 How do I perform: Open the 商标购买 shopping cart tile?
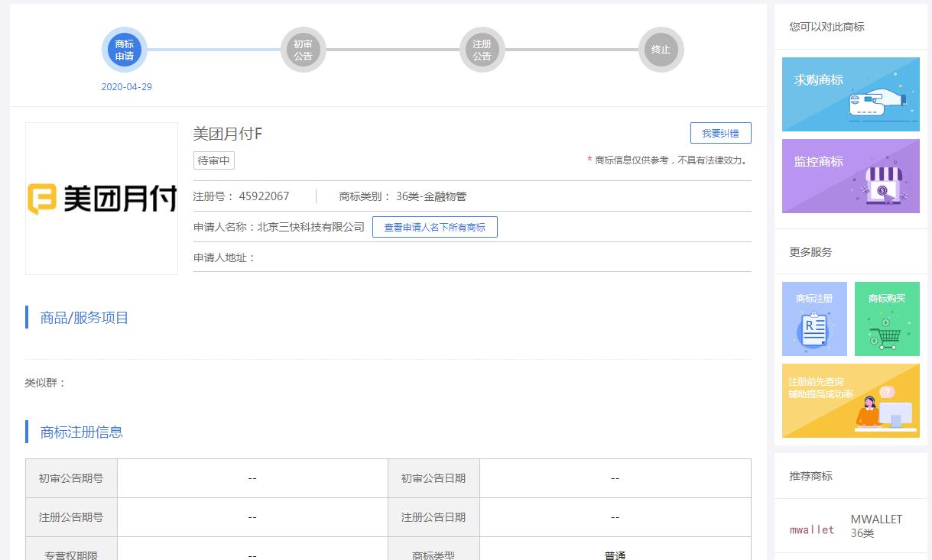pyautogui.click(x=887, y=319)
